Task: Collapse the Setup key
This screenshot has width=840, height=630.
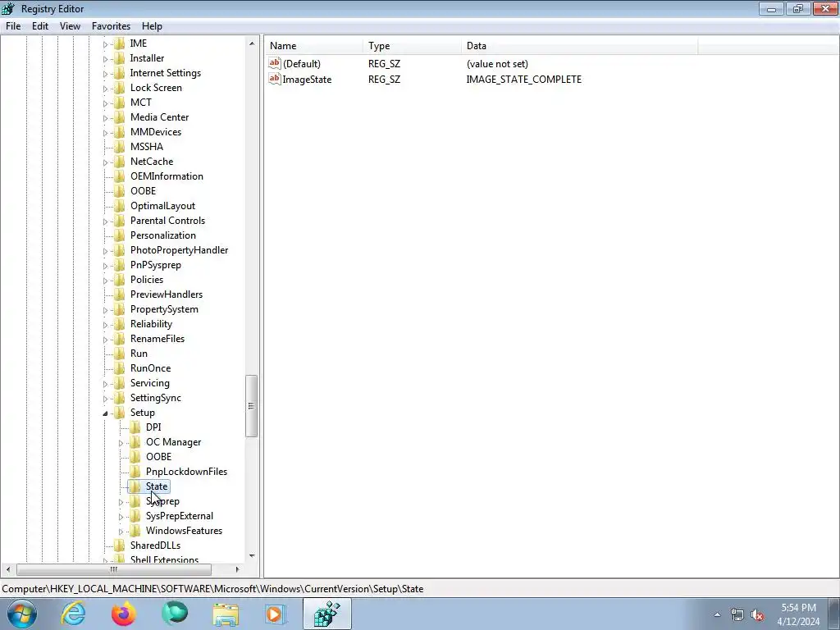Action: coord(105,413)
